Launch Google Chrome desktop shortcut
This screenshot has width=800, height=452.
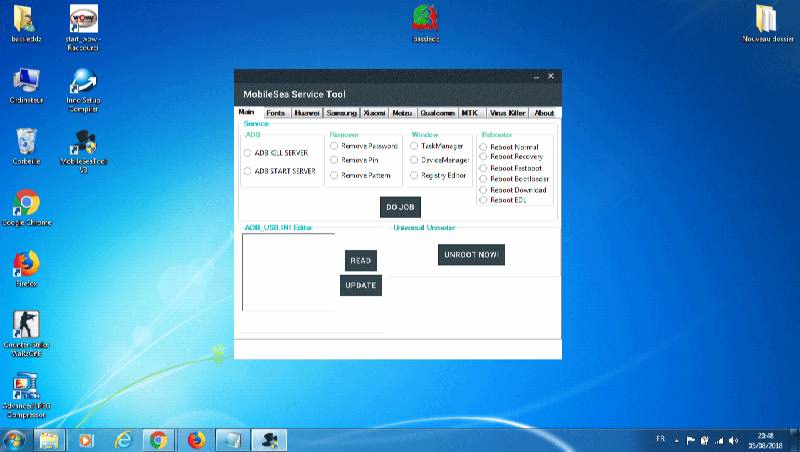[27, 208]
